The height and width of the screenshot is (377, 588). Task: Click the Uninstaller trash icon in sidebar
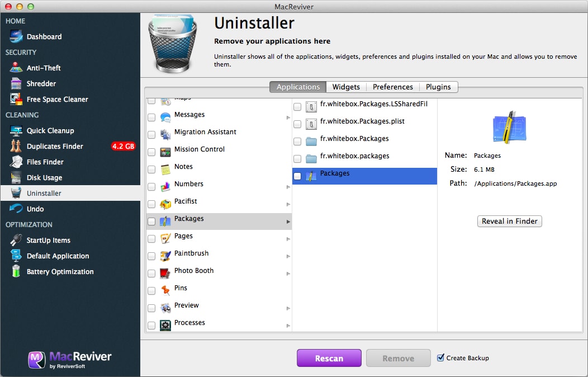[x=16, y=193]
